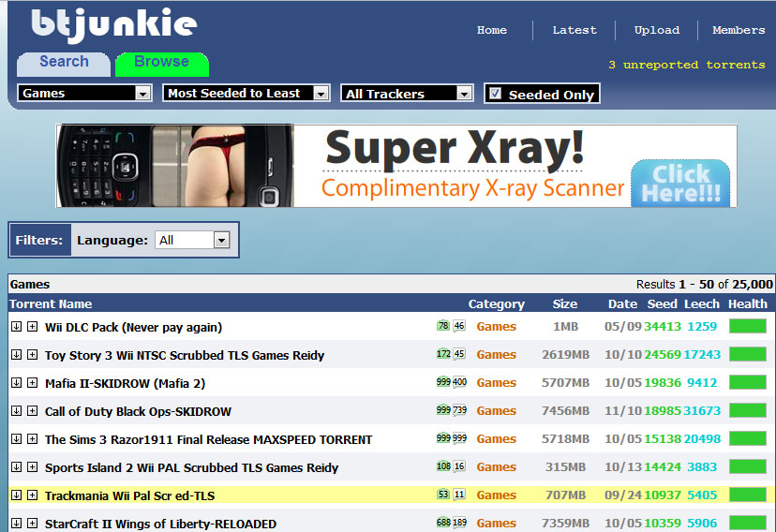Open Wii DLC Pack (Never pay again) torrent
The width and height of the screenshot is (776, 532).
(x=134, y=327)
